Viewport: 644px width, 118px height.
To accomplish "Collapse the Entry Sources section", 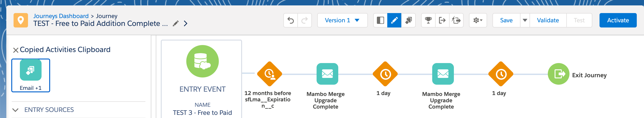I will 16,110.
